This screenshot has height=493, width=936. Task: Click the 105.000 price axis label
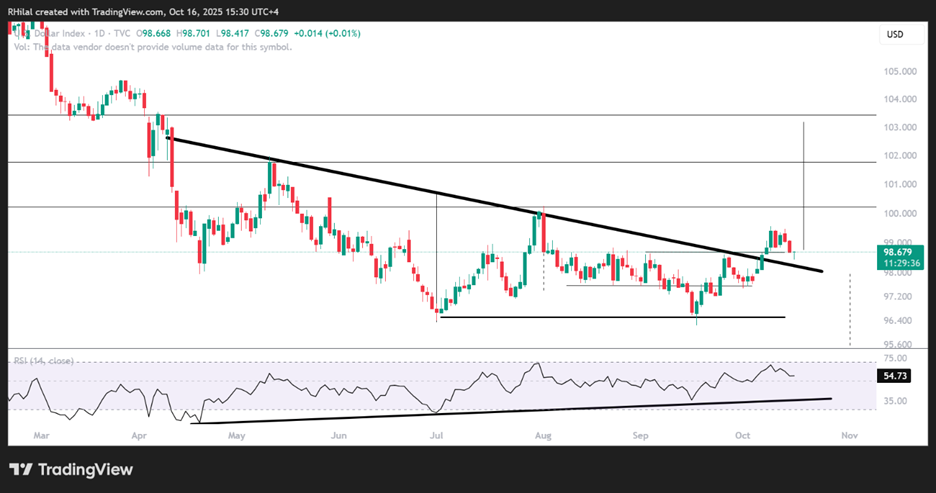pyautogui.click(x=900, y=72)
